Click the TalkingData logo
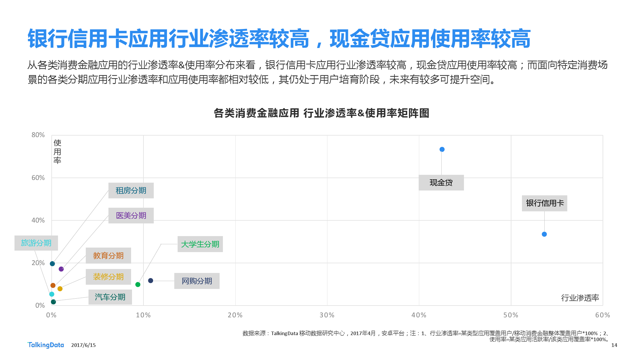This screenshot has width=644, height=362. click(x=46, y=345)
